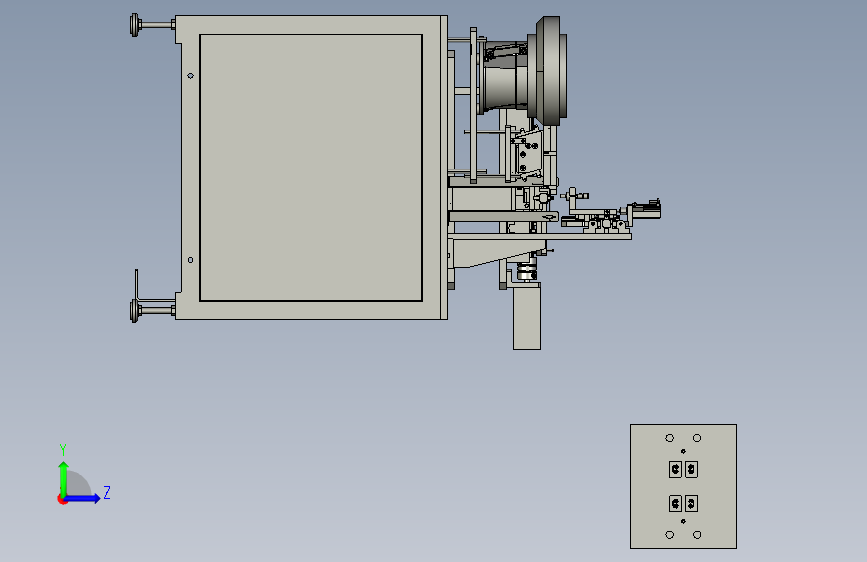Select the separate rectangular plate with connector cutouts
Image resolution: width=867 pixels, height=562 pixels.
[683, 486]
